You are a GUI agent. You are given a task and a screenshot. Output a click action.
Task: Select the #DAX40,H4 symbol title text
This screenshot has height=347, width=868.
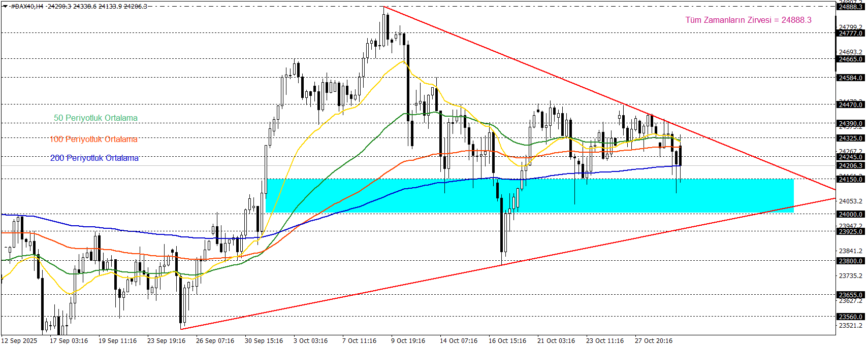click(x=27, y=6)
